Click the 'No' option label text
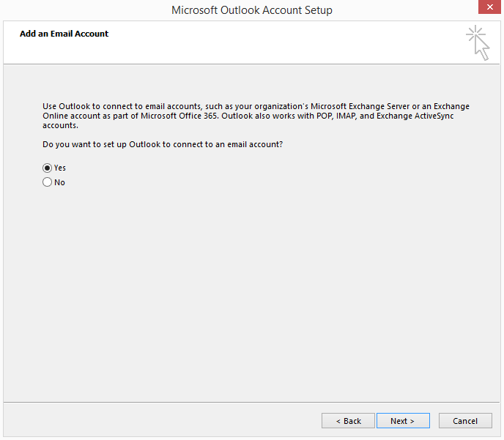Image resolution: width=504 pixels, height=440 pixels. point(60,182)
